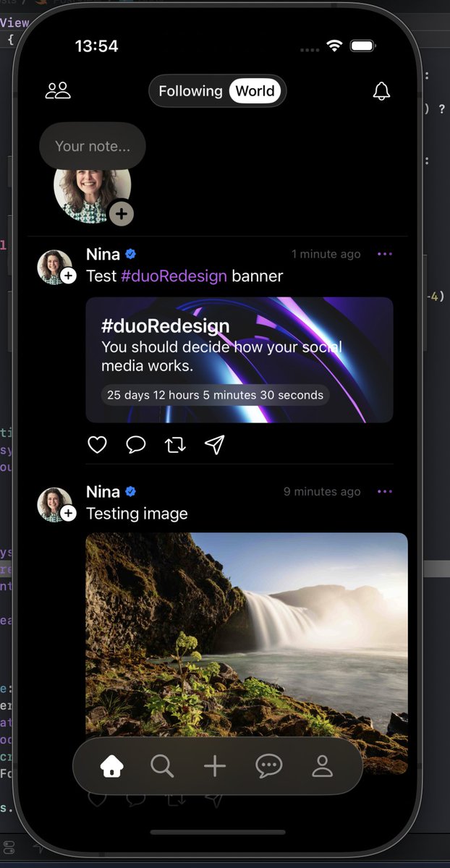
Task: Share the duoRedesign banner post
Action: point(215,445)
